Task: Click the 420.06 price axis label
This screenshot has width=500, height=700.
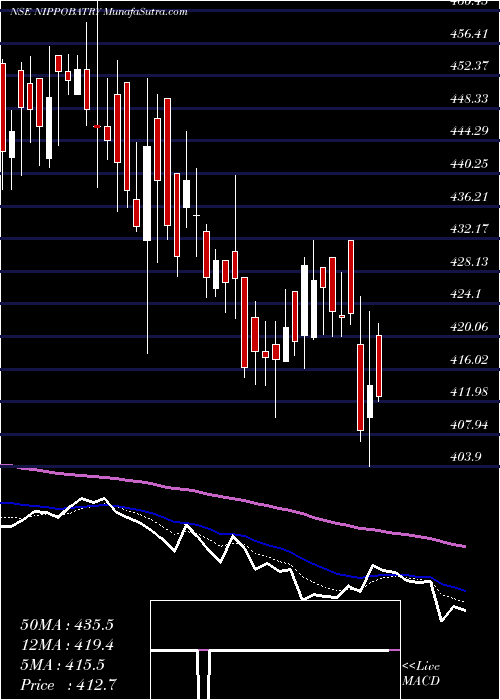Action: (x=469, y=327)
